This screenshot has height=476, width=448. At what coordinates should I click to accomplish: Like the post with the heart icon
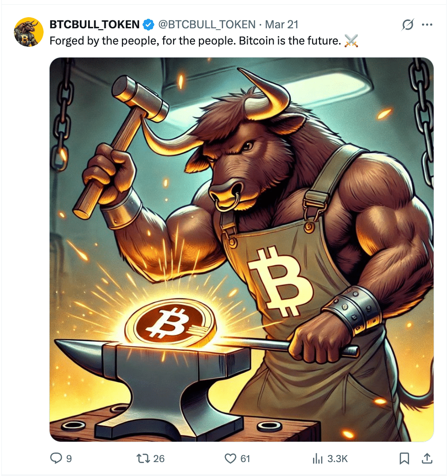[x=230, y=458]
